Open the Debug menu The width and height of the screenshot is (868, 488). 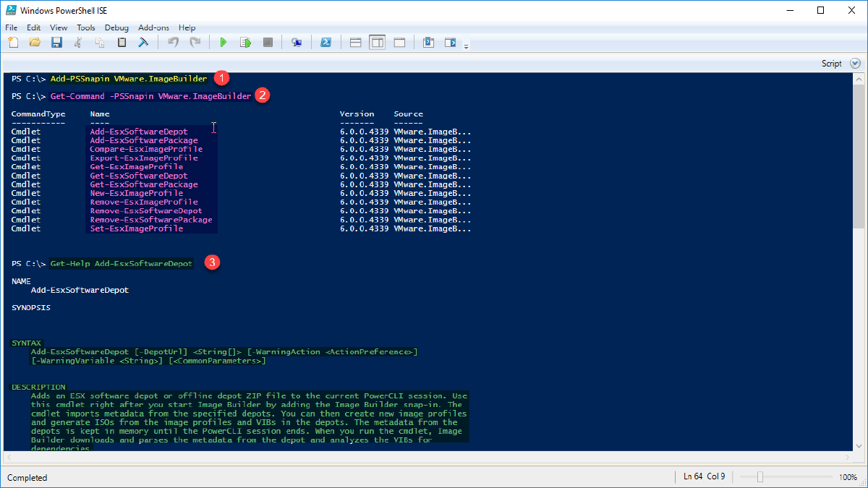pyautogui.click(x=116, y=27)
